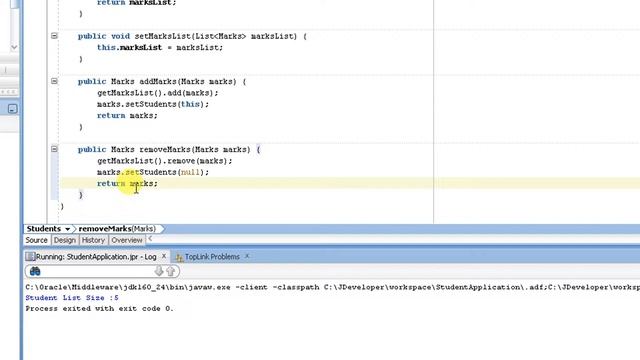The image size is (640, 360).
Task: Collapse the addMarks method fold marker
Action: [x=54, y=81]
